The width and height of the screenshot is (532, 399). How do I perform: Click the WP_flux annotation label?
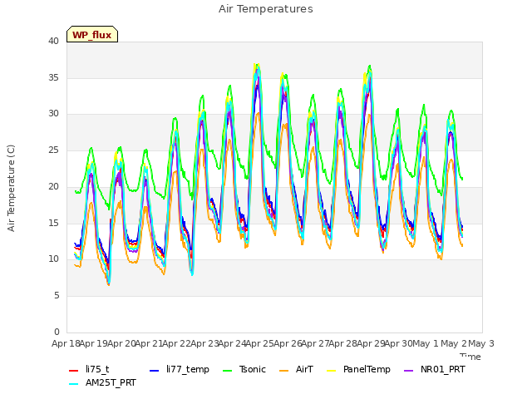tap(92, 35)
